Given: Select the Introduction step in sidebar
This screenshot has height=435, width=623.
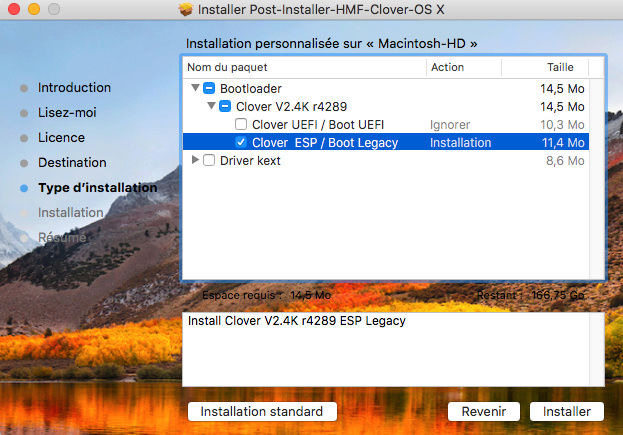Looking at the screenshot, I should click(74, 87).
